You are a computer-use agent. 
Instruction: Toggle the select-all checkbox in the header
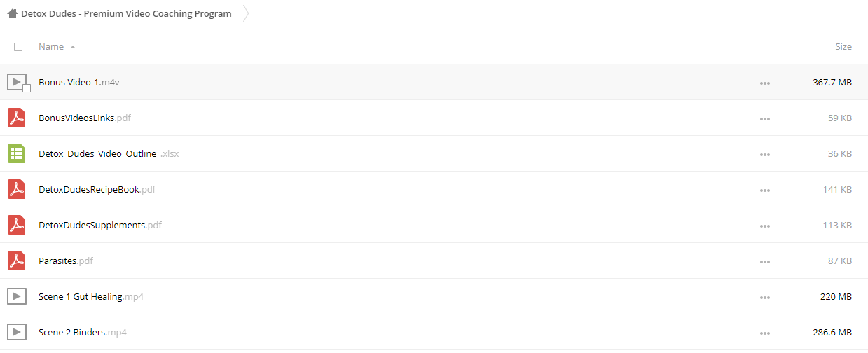[18, 47]
